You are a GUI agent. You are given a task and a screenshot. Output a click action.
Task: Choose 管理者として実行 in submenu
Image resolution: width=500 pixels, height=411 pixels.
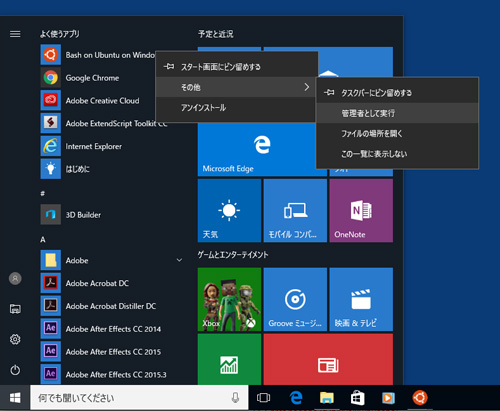pos(397,113)
